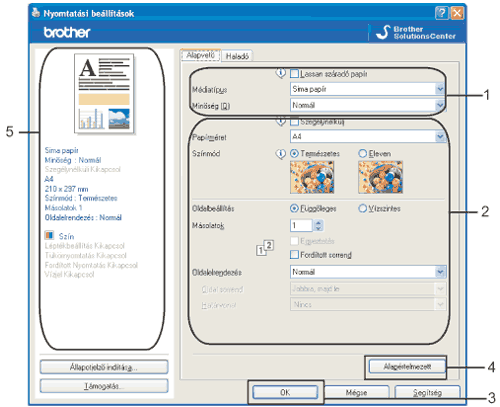The width and height of the screenshot is (500, 407).
Task: Enable Lassan száradó papír checkbox
Action: [294, 74]
